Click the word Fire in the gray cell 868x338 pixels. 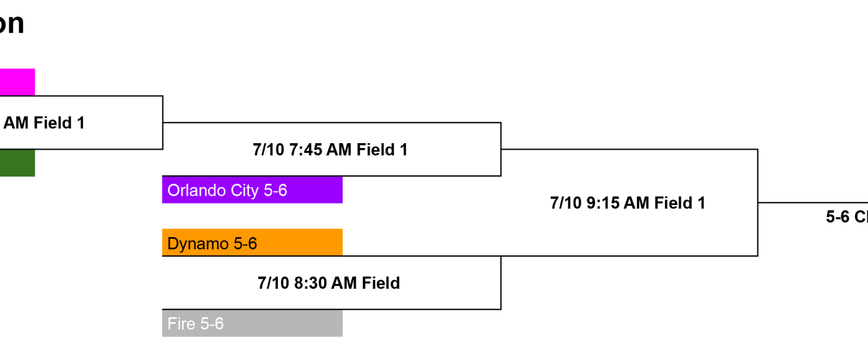coord(181,324)
